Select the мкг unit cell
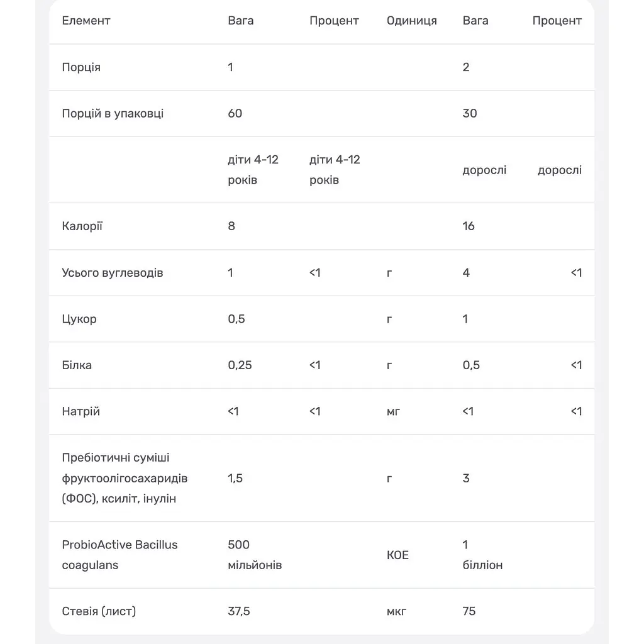Screen dimensions: 644x644 [x=396, y=611]
